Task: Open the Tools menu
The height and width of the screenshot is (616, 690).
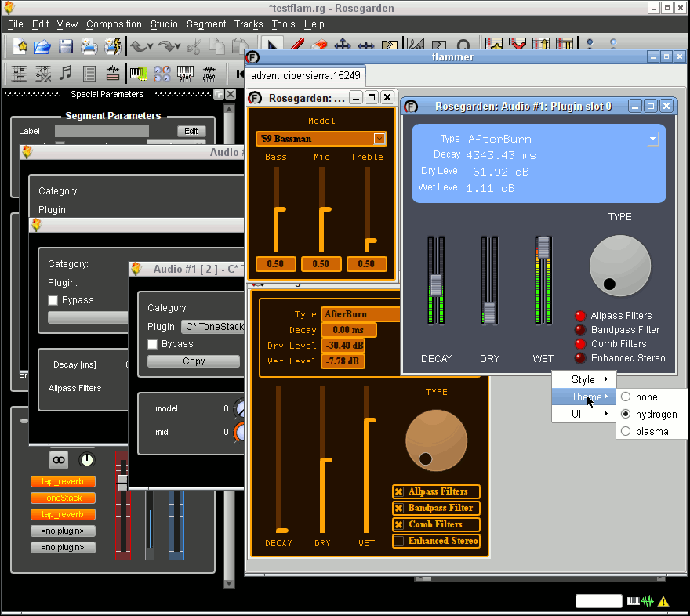Action: (283, 24)
